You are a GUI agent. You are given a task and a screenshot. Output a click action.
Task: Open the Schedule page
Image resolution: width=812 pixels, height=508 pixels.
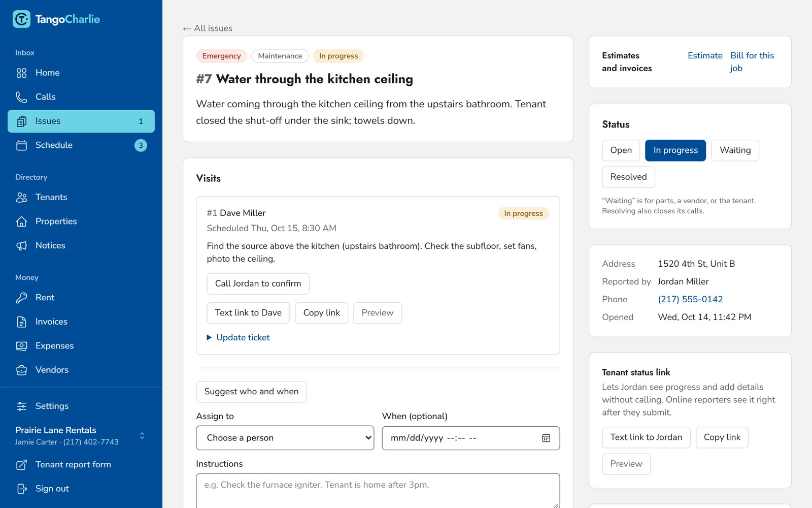coord(81,145)
